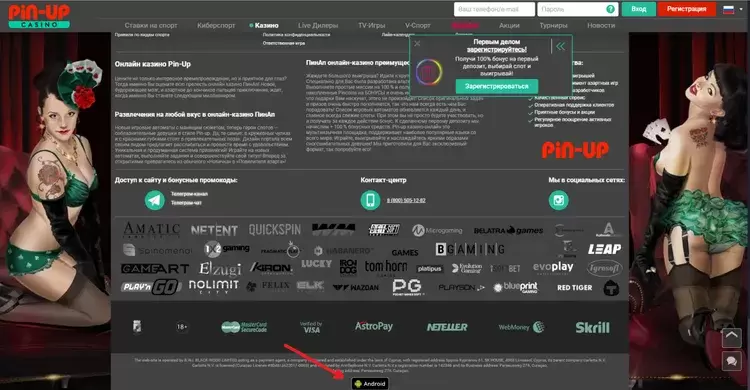750x390 pixels.
Task: Focus the phone or e-mail input field
Action: [494, 9]
